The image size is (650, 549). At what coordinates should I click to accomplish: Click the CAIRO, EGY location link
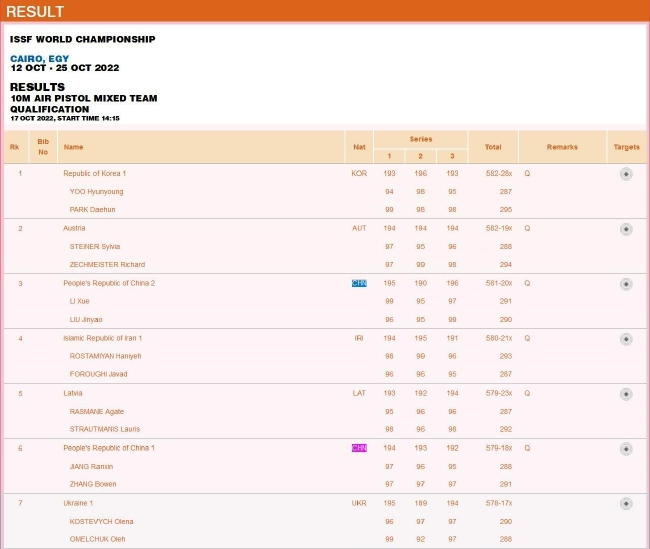[x=39, y=58]
